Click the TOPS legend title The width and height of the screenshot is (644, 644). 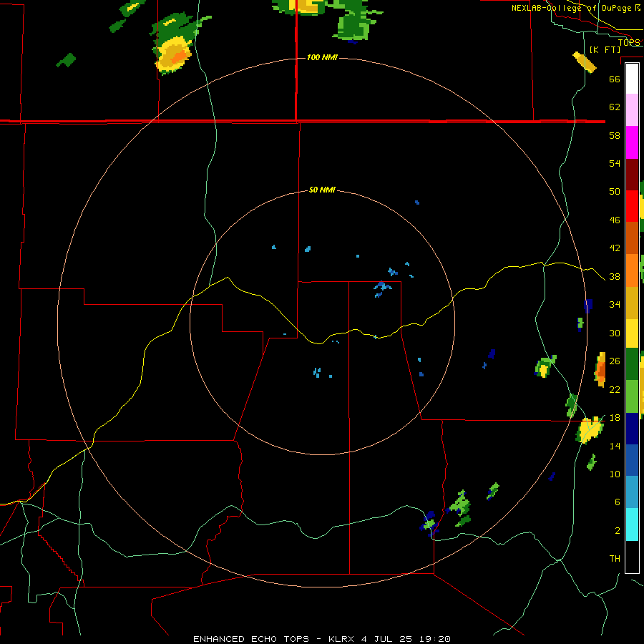point(629,42)
